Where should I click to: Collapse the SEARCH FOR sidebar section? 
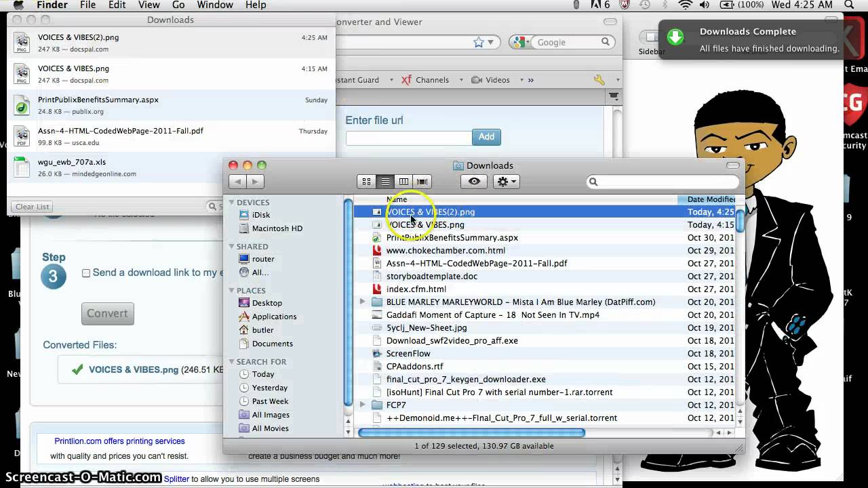(231, 362)
